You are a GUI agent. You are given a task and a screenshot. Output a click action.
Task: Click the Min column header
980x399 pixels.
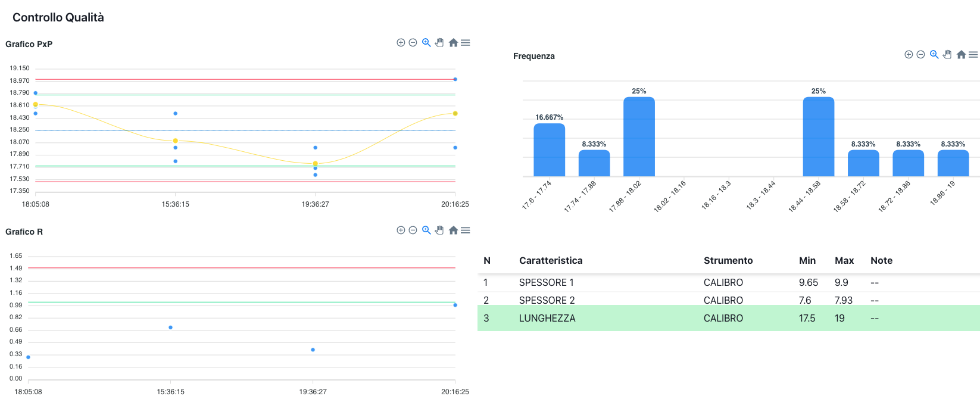pyautogui.click(x=807, y=261)
